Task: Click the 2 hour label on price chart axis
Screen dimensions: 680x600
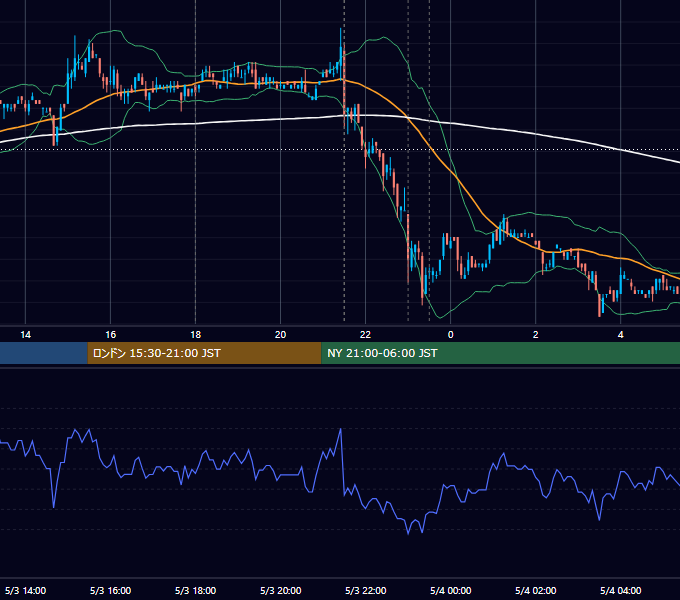Action: 536,335
